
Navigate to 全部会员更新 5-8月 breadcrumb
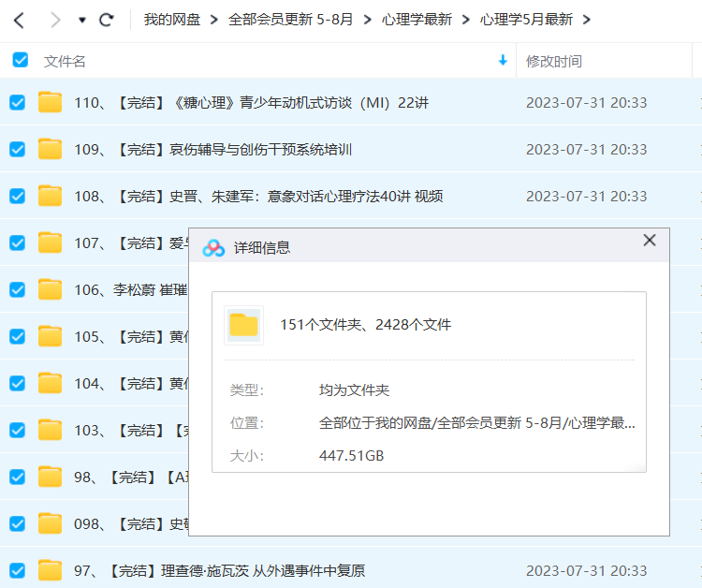click(291, 20)
